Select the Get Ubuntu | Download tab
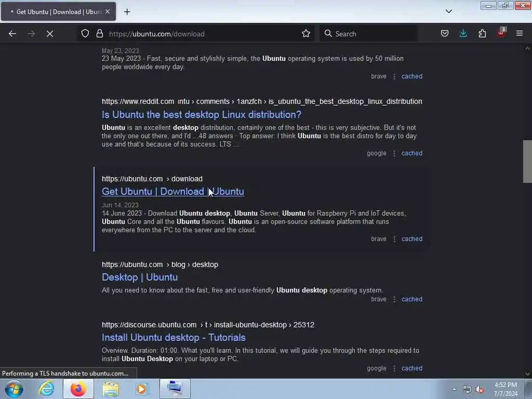532x399 pixels. pyautogui.click(x=58, y=11)
